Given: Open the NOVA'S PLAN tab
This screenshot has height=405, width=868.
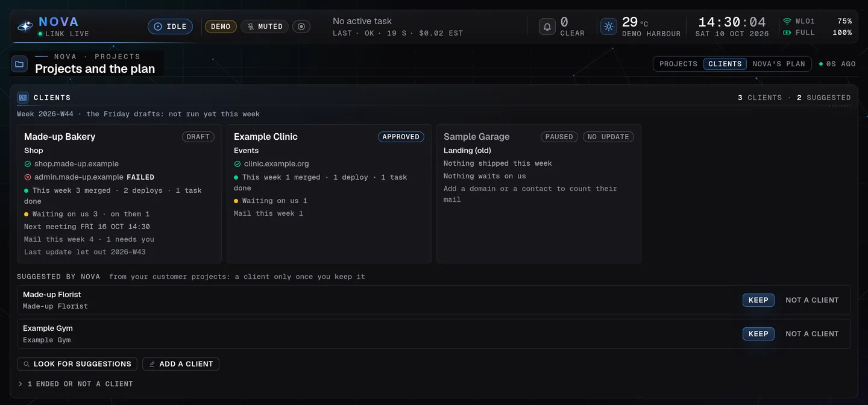Looking at the screenshot, I should tap(779, 64).
